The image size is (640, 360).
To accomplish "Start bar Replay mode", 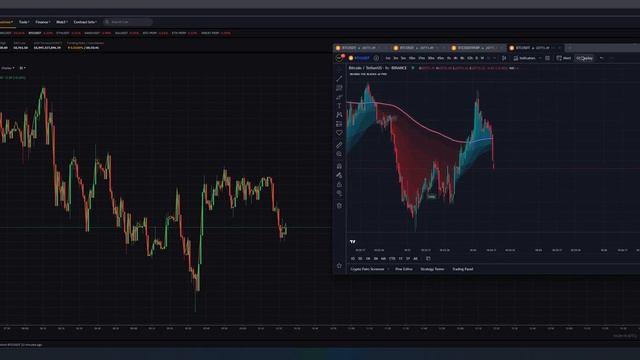I will coord(584,58).
